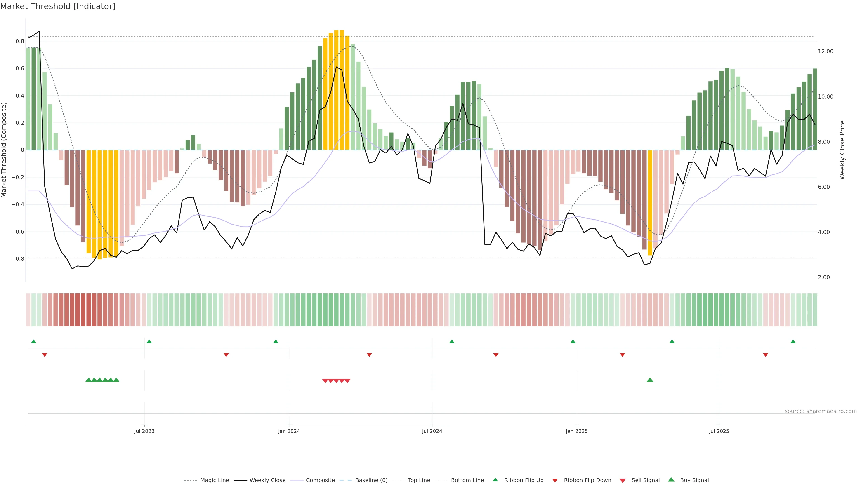Click the source: sharemaestro.com text

coord(821,411)
